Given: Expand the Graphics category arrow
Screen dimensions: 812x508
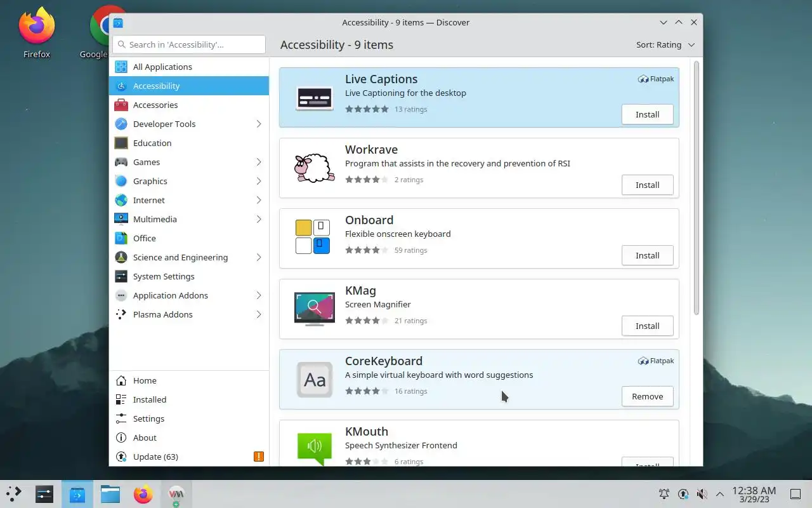Looking at the screenshot, I should 259,181.
